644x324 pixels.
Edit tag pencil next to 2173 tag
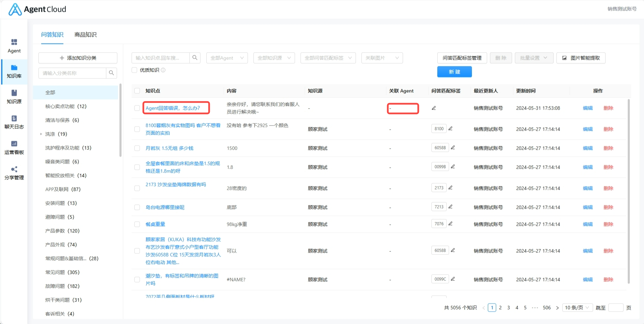click(x=450, y=188)
